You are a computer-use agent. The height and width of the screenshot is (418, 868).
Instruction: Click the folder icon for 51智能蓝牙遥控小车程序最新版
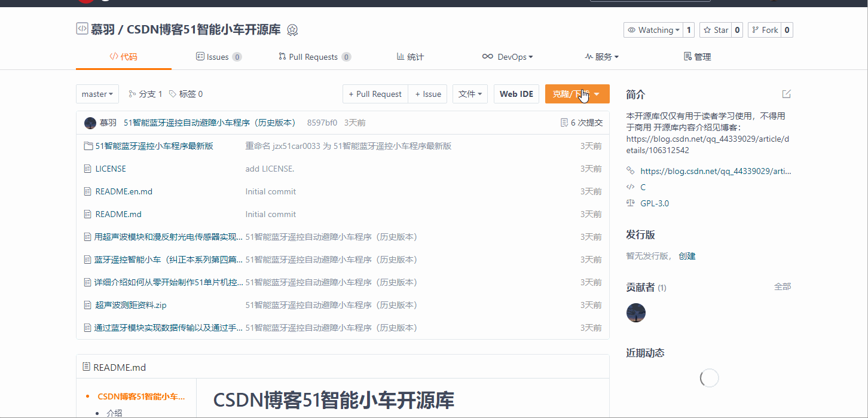point(88,146)
